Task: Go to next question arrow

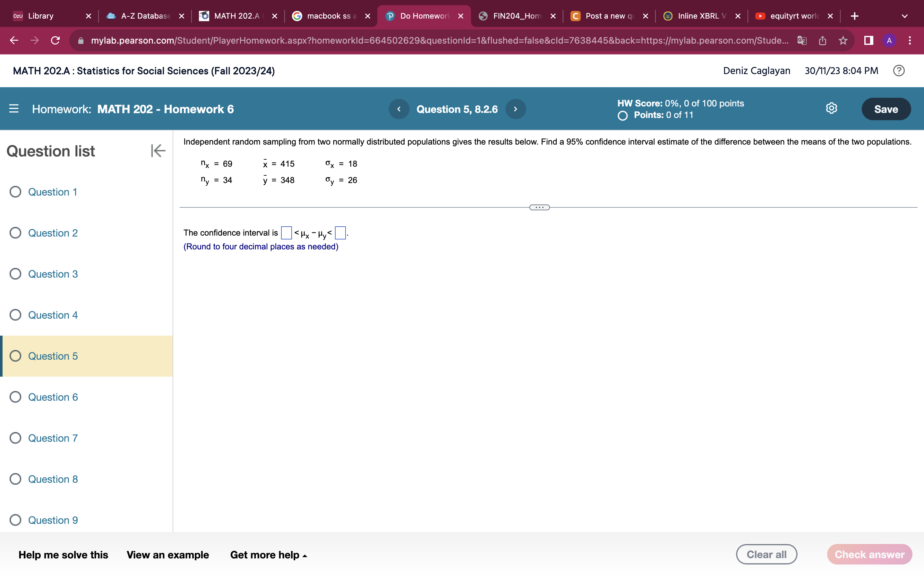Action: [516, 109]
